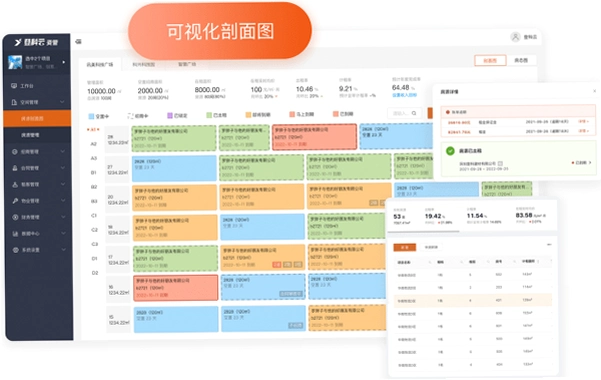This screenshot has height=380, width=601.
Task: Open the details link on the first red bill row
Action: [583, 122]
